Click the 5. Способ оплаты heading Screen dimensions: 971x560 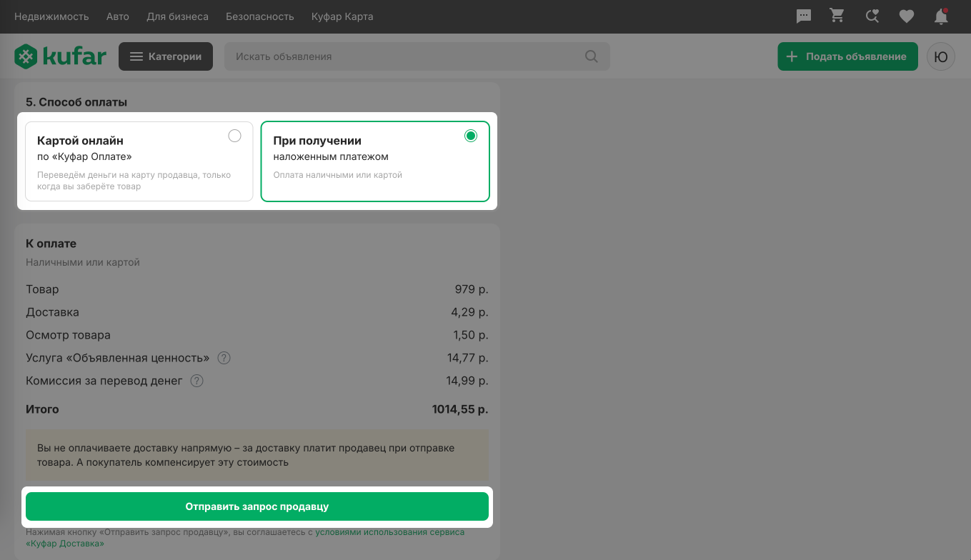coord(76,102)
